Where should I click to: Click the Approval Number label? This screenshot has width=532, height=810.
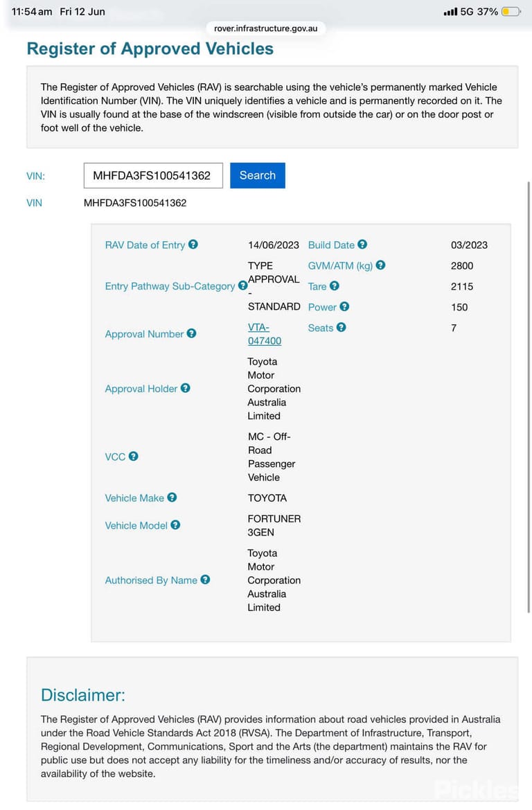(x=144, y=334)
